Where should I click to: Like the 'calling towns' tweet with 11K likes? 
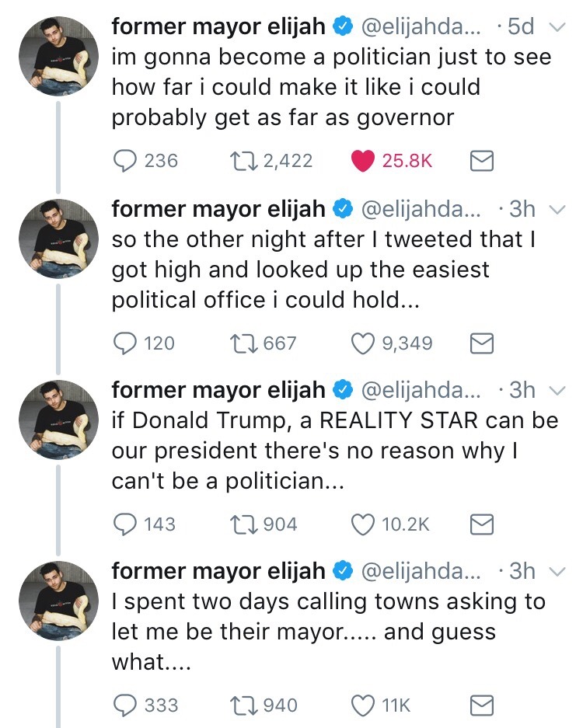click(x=363, y=705)
